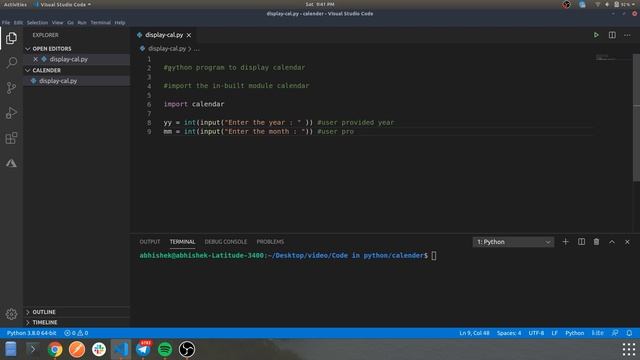This screenshot has width=640, height=360.
Task: Open the Edit menu
Action: (18, 23)
